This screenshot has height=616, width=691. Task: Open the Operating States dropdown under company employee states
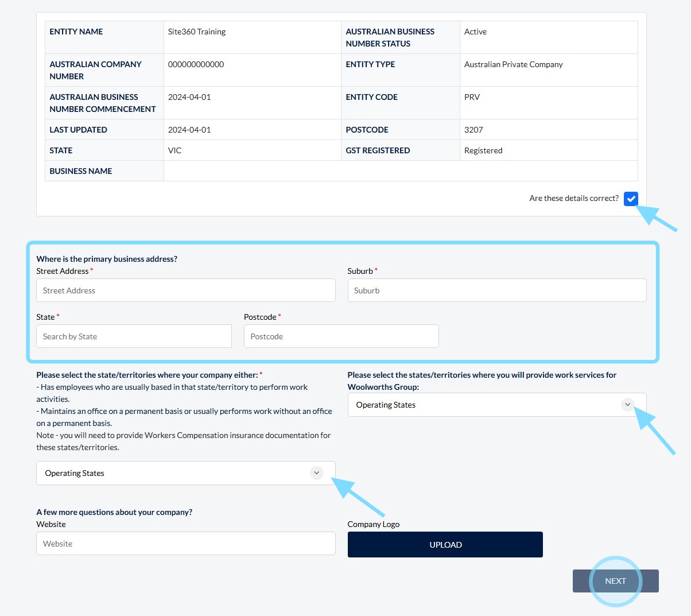(186, 473)
